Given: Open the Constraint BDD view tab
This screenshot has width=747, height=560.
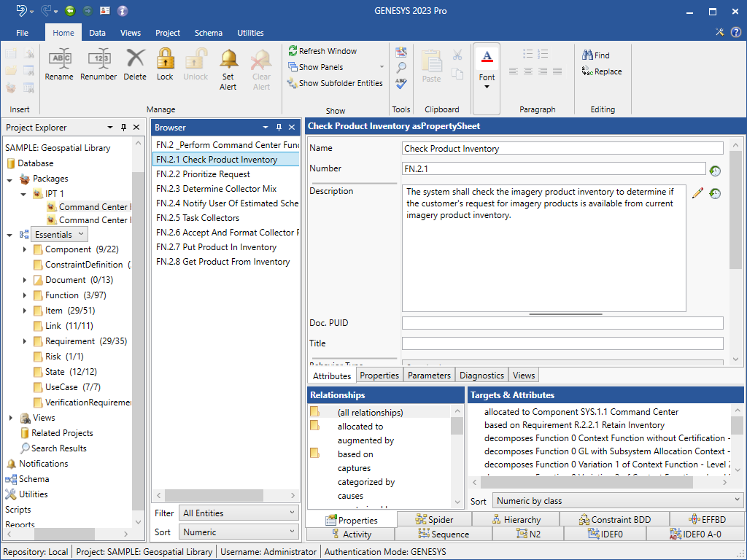Looking at the screenshot, I should 614,519.
